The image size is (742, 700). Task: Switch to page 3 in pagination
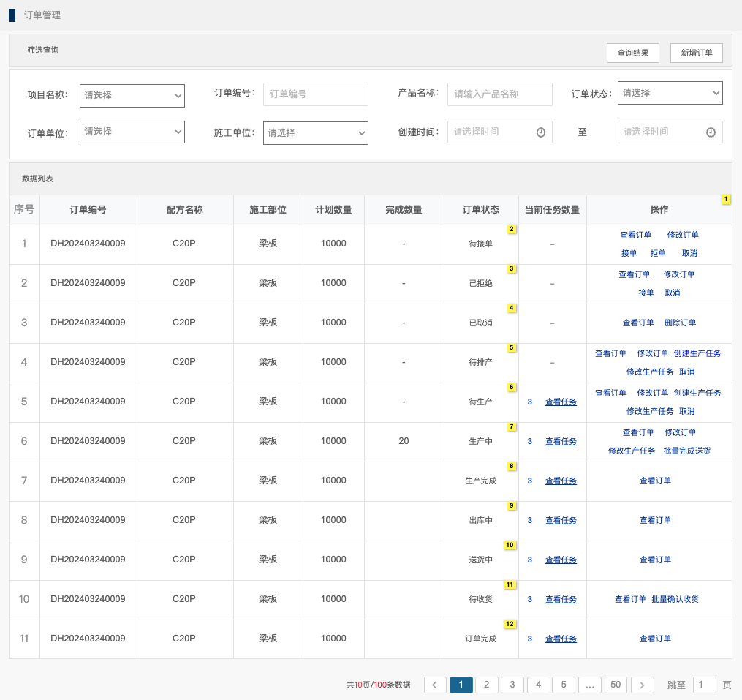(x=512, y=685)
